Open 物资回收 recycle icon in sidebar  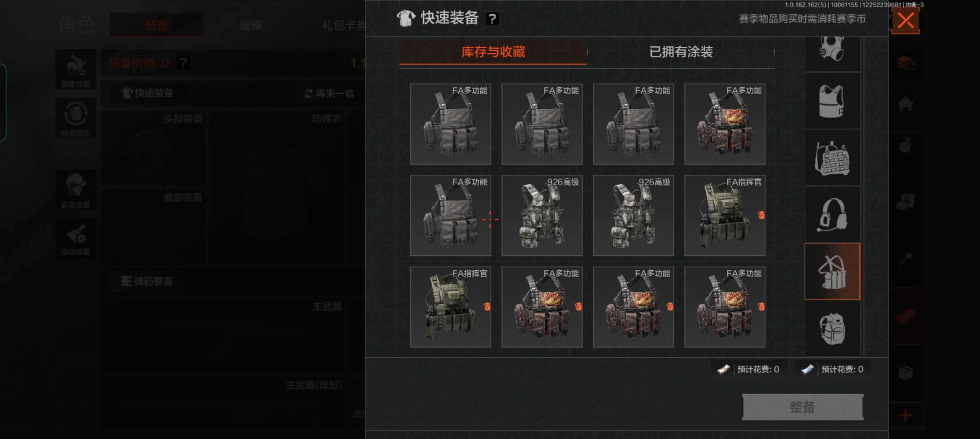pos(76,118)
